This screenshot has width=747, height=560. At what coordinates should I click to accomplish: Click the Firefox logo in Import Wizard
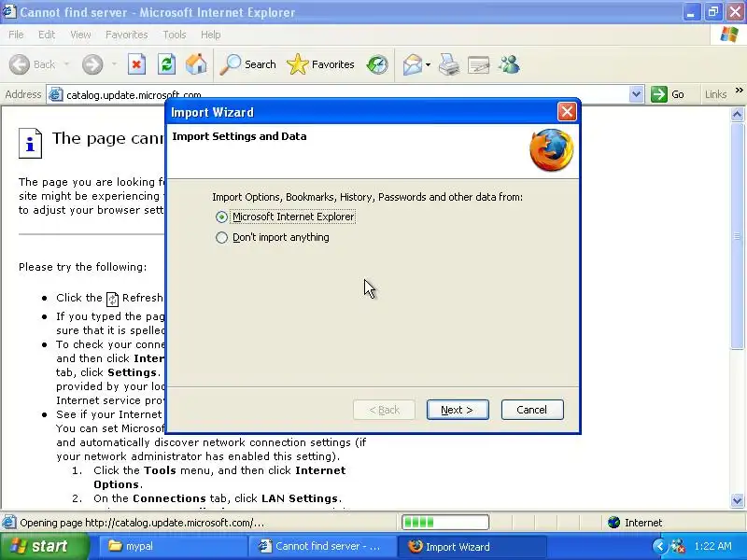pos(551,150)
